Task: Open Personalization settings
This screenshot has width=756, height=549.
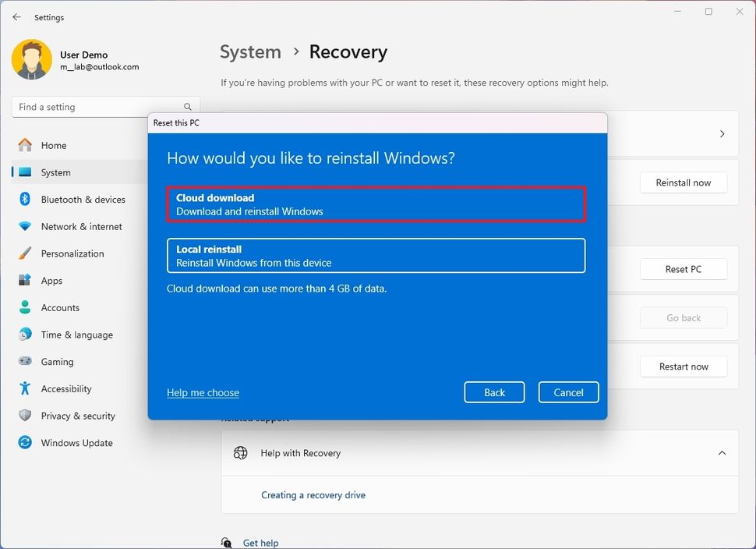Action: pyautogui.click(x=75, y=253)
